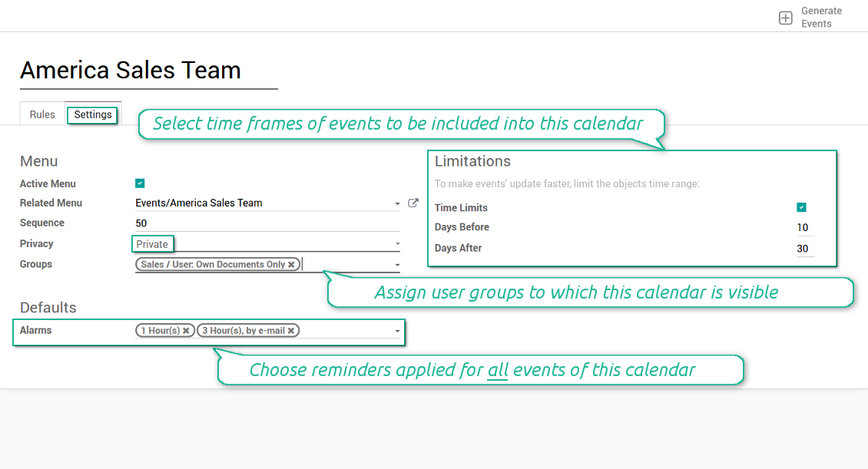Expand the Groups dropdown arrow
Viewport: 868px width, 469px height.
397,265
